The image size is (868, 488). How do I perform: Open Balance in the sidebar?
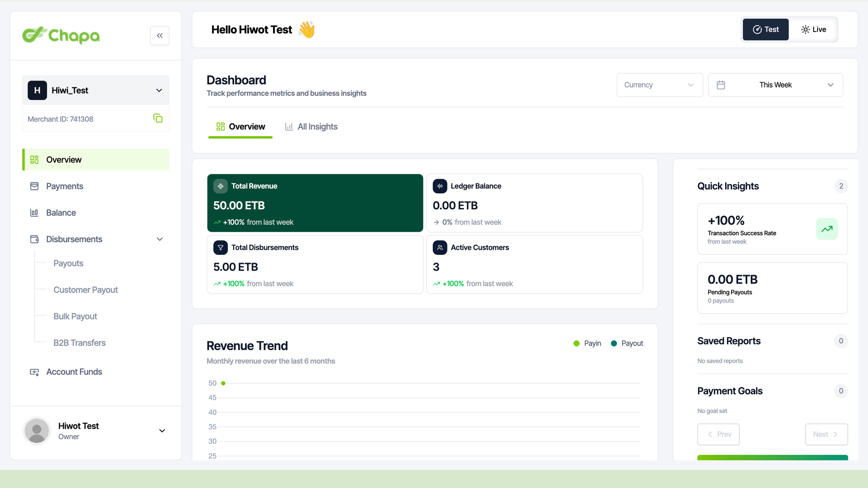(96, 213)
